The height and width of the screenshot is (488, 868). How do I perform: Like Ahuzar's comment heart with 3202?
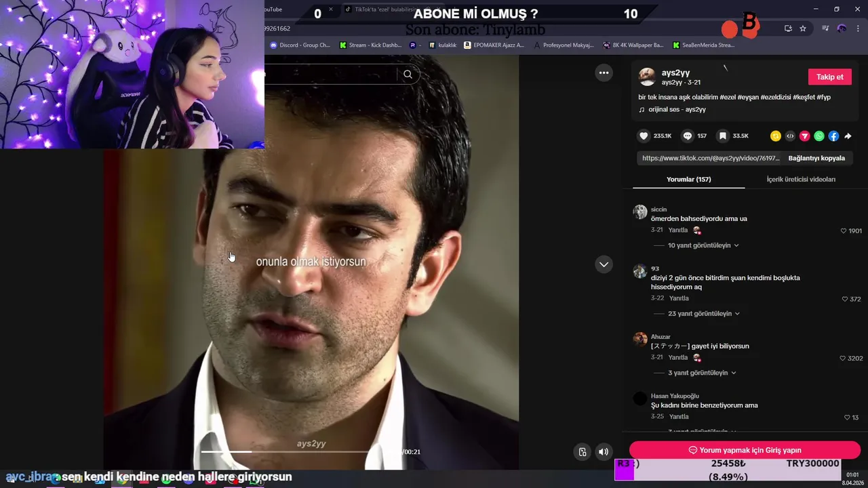843,358
